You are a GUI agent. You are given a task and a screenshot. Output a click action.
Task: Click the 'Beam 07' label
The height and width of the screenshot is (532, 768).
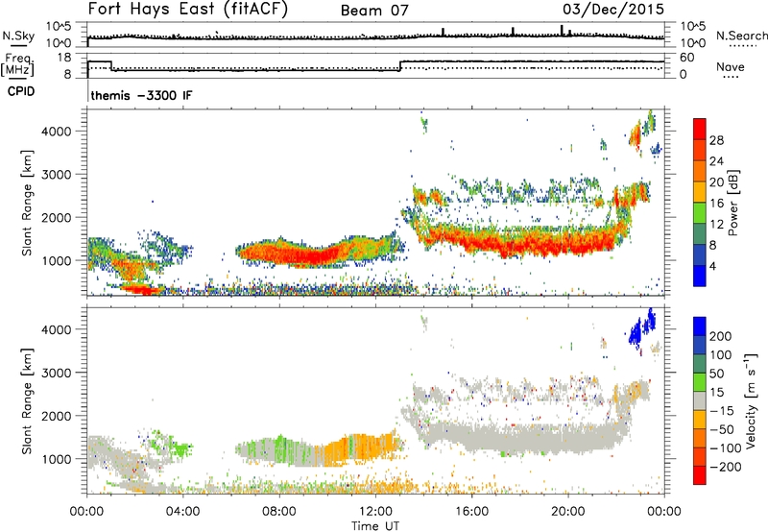(x=374, y=11)
